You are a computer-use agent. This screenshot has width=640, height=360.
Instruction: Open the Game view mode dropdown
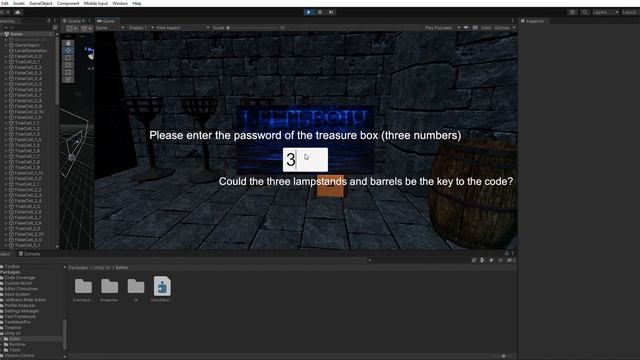coord(110,28)
